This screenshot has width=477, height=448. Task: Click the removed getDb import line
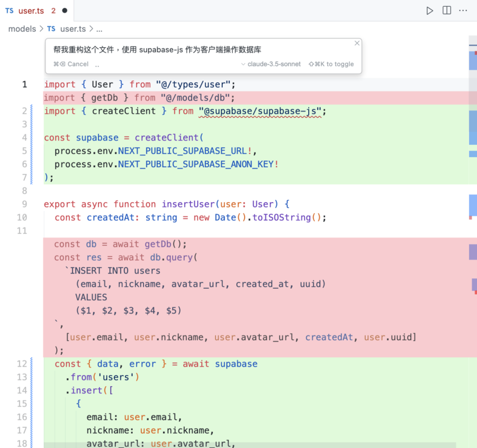139,98
